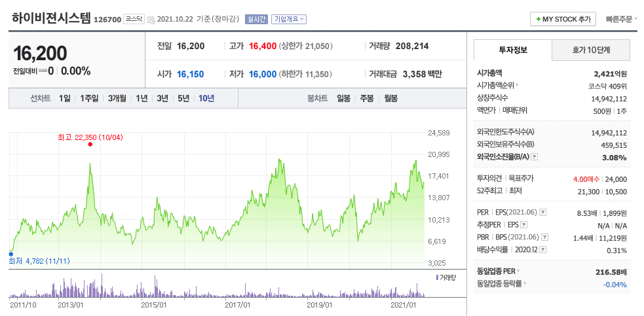Screen dimensions: 644x316
Task: Click the MY STOCK 추가 button
Action: point(563,19)
